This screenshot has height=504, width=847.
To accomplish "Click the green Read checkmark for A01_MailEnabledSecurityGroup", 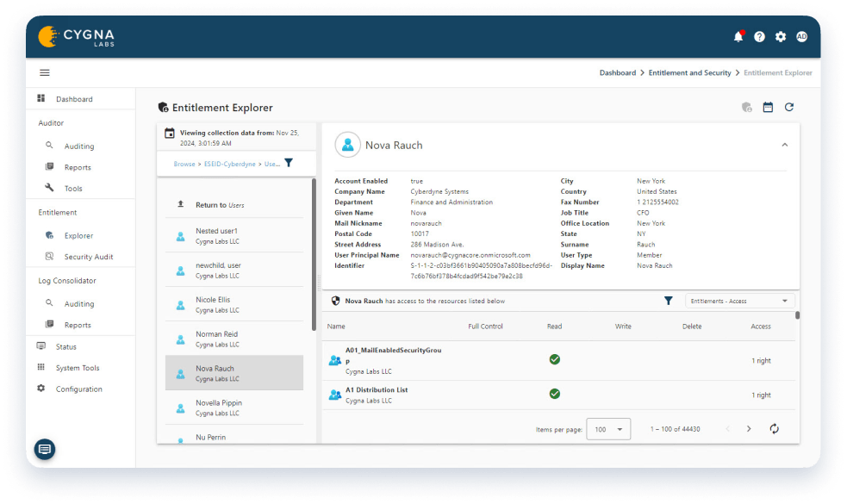I will point(554,359).
